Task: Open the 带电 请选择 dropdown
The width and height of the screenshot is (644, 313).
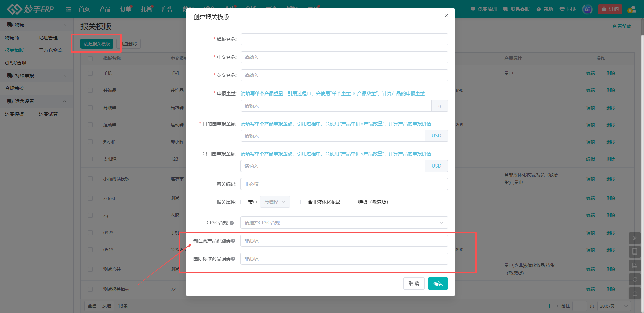Action: point(275,202)
